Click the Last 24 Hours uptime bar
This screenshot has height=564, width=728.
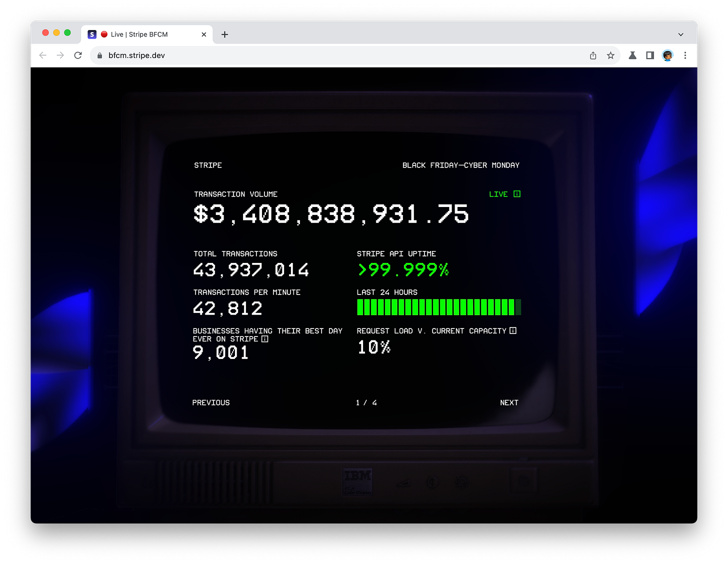(x=439, y=307)
